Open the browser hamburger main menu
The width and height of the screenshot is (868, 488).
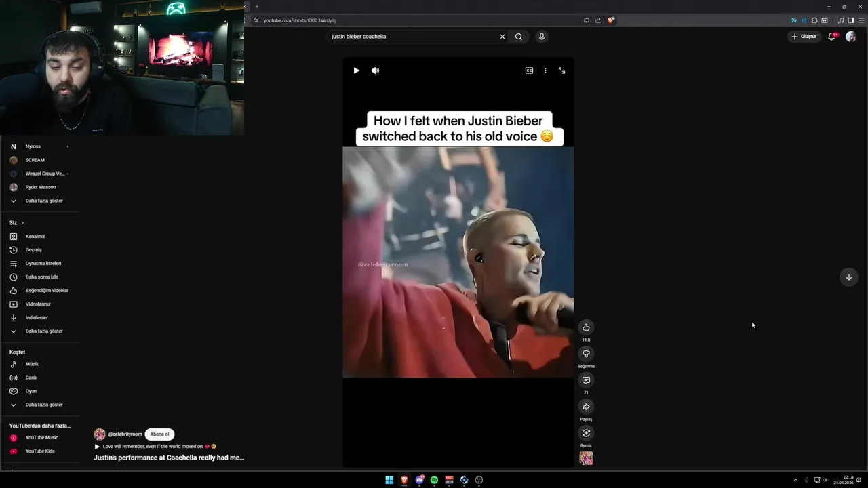click(861, 20)
